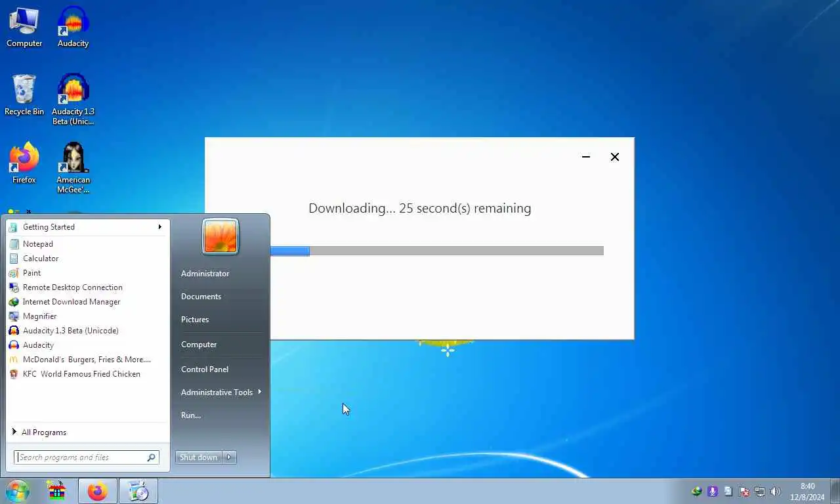
Task: Open the Shut down options arrow
Action: pyautogui.click(x=229, y=457)
